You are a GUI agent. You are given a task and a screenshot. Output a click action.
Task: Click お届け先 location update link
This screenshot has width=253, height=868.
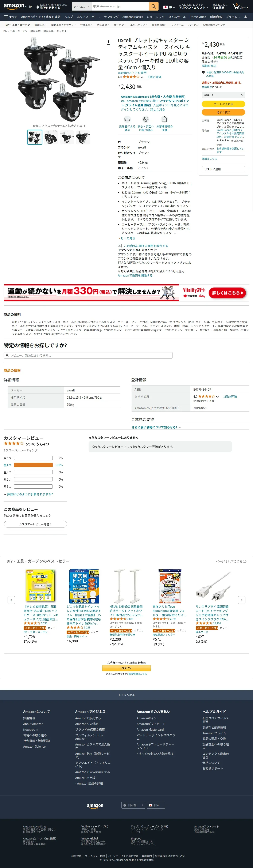coord(225,74)
